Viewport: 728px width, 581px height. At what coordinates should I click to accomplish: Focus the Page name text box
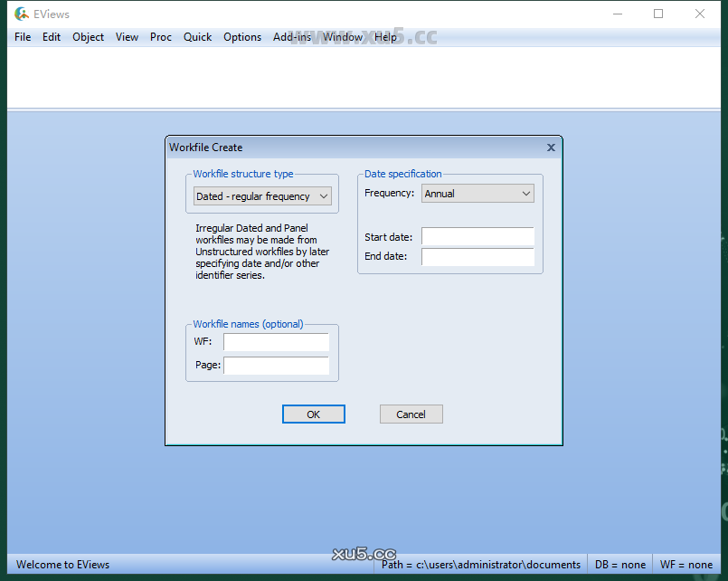point(276,366)
